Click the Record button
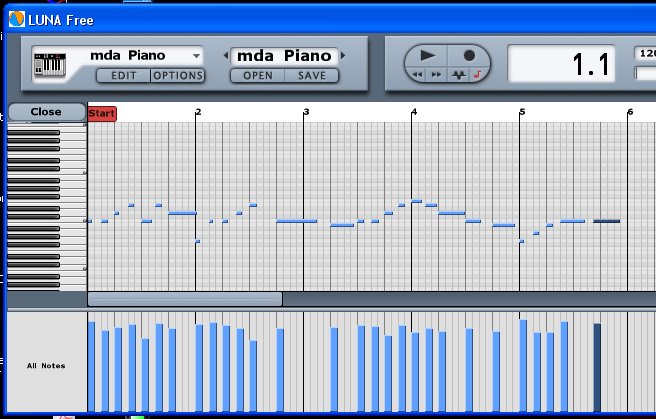 pos(469,56)
